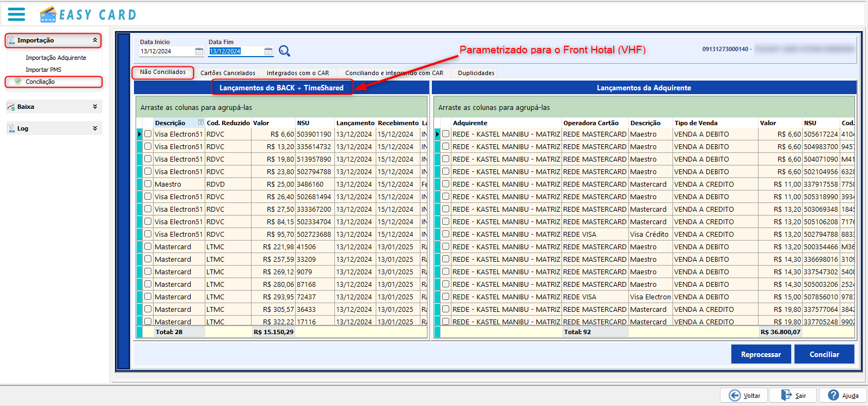868x406 pixels.
Task: Click the Reprocessar button
Action: [761, 354]
